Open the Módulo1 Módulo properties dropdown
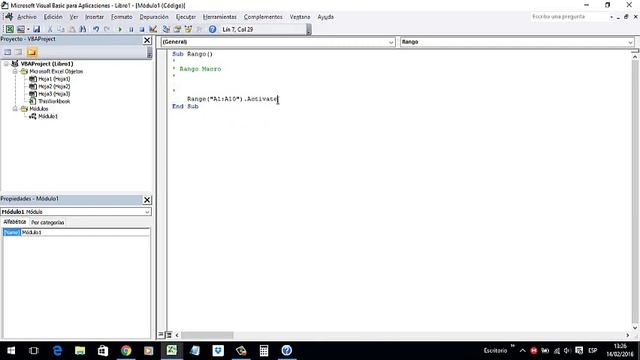This screenshot has width=640, height=360. pyautogui.click(x=147, y=212)
